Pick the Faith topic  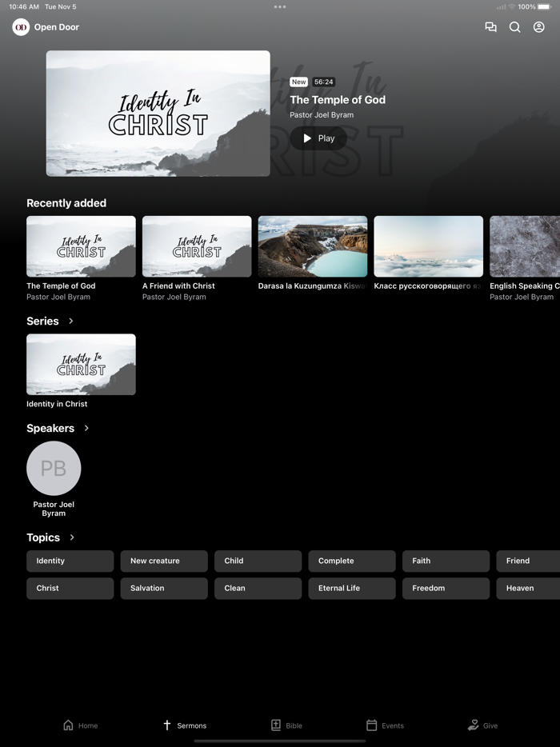coord(446,561)
